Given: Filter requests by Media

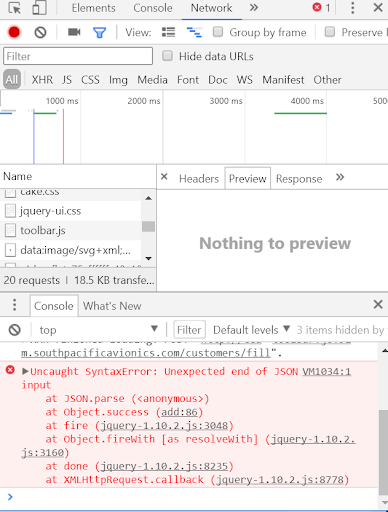Looking at the screenshot, I should (152, 80).
